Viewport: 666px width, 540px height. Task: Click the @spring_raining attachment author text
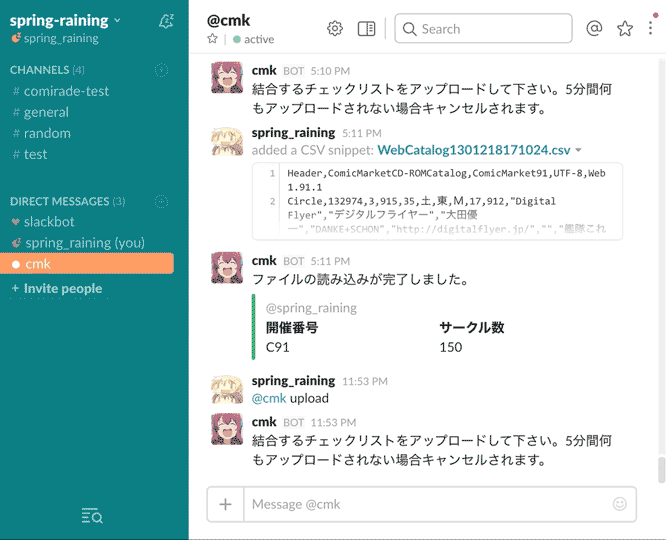pyautogui.click(x=311, y=308)
